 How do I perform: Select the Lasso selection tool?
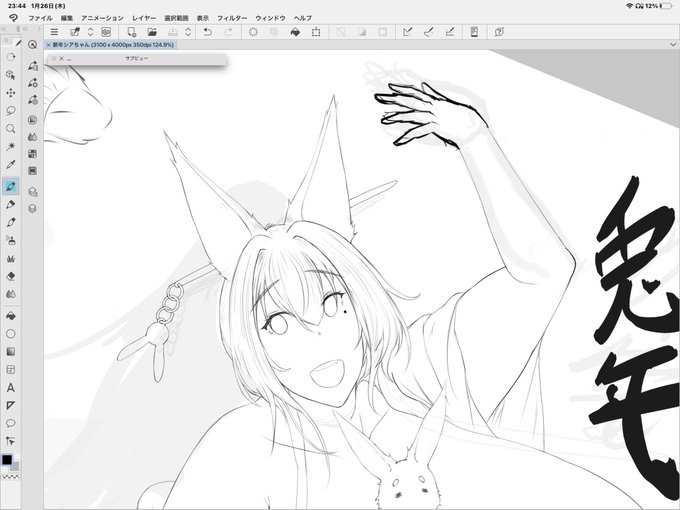tap(11, 111)
